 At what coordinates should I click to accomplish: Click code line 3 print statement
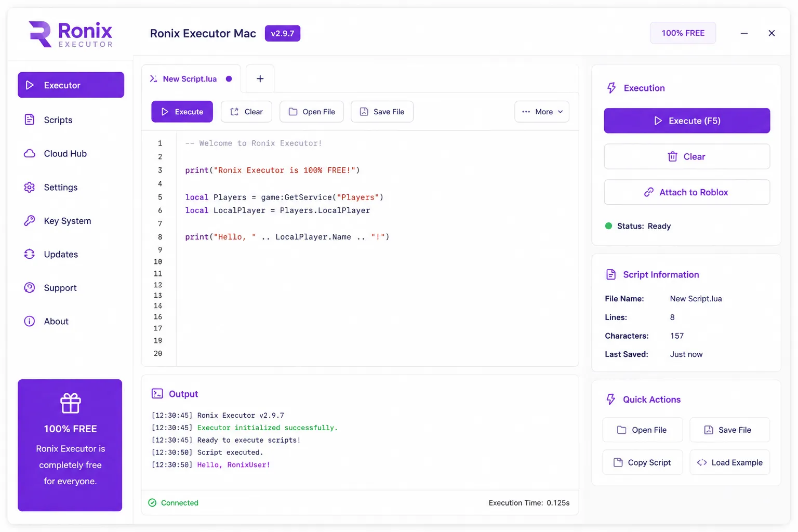point(272,170)
